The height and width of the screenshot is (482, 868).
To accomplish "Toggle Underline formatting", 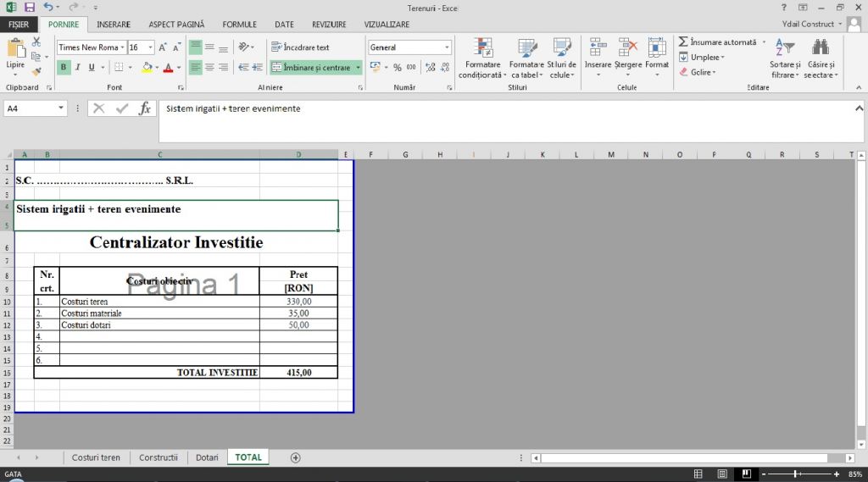I will pyautogui.click(x=92, y=68).
